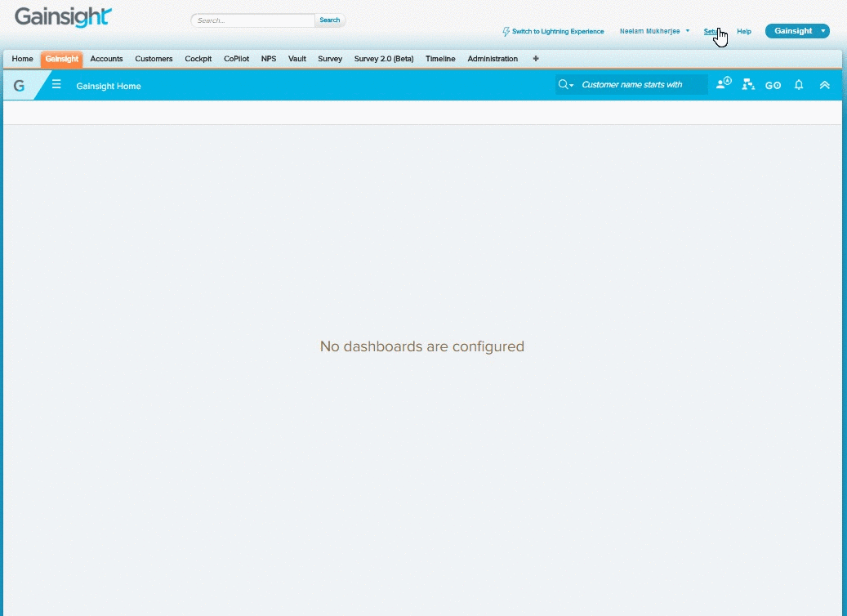Collapse header with double chevron icon
This screenshot has height=616, width=847.
[824, 84]
